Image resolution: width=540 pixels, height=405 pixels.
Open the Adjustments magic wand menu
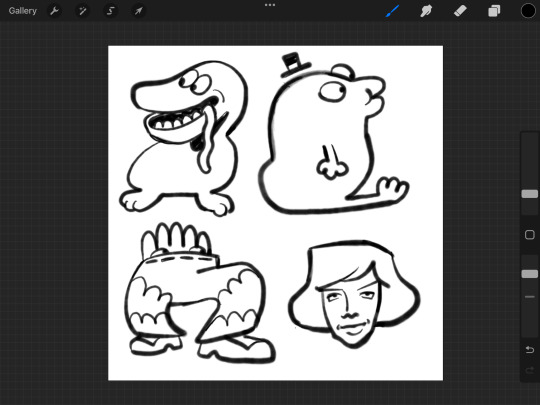[x=83, y=11]
